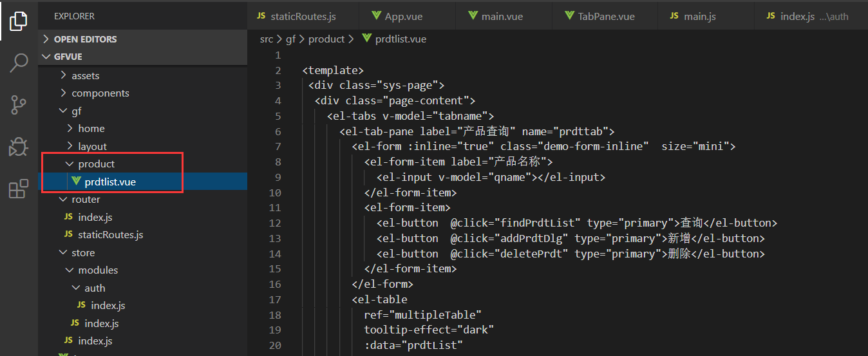Click the src breadcrumb segment

(267, 39)
